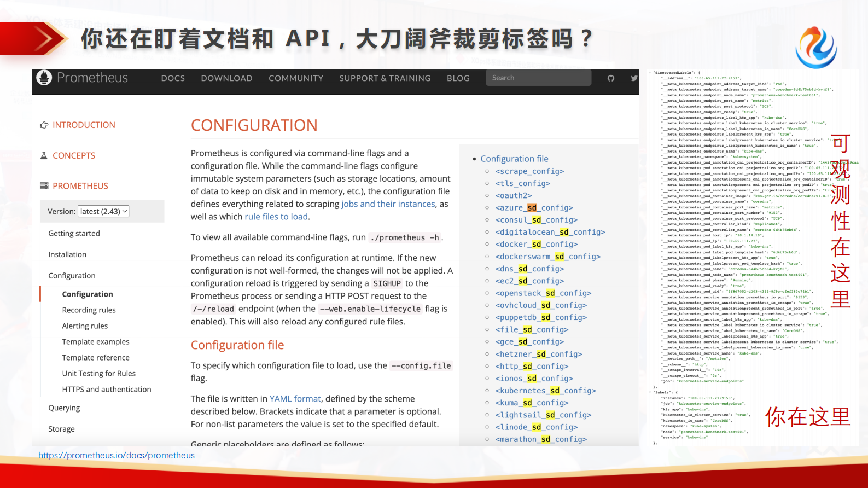Image resolution: width=868 pixels, height=488 pixels.
Task: Jump to <http_sd_config> in contents
Action: 532,366
